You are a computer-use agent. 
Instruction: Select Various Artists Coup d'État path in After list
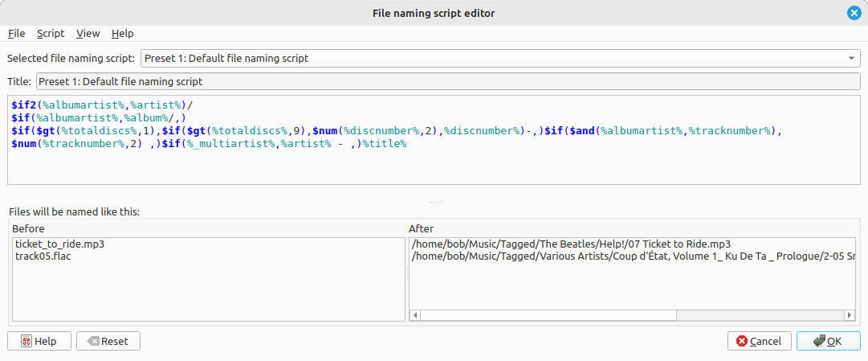click(634, 256)
